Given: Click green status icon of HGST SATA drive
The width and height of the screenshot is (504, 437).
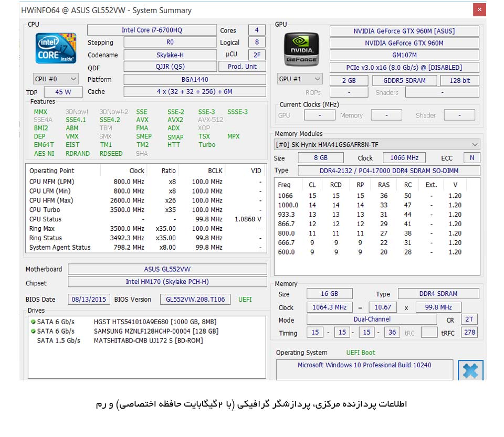Looking at the screenshot, I should pos(33,322).
